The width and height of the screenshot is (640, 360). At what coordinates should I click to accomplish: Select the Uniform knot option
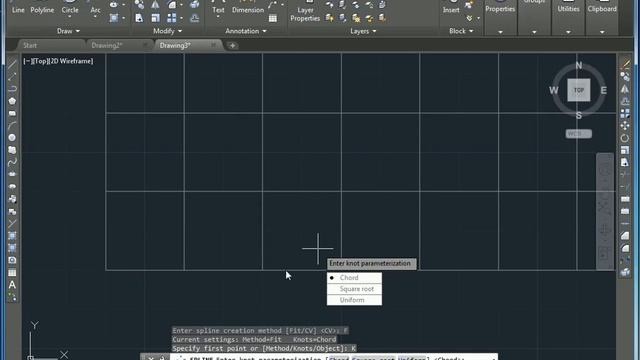(354, 300)
